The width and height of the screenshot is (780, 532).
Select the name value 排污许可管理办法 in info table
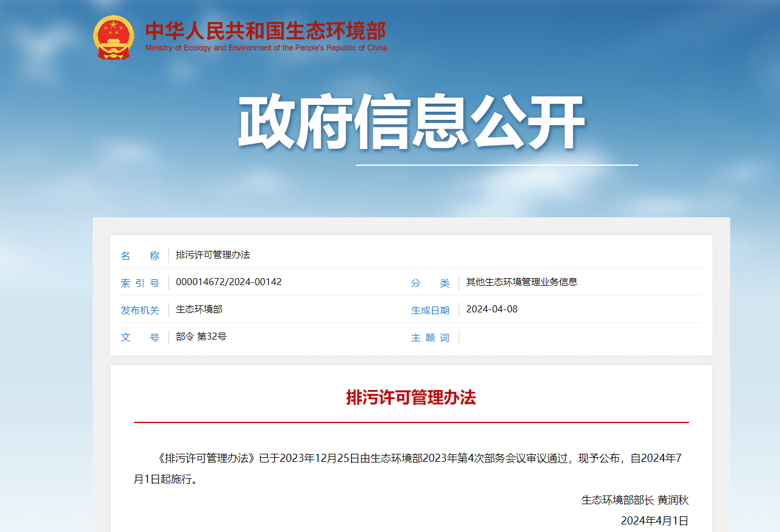(213, 255)
